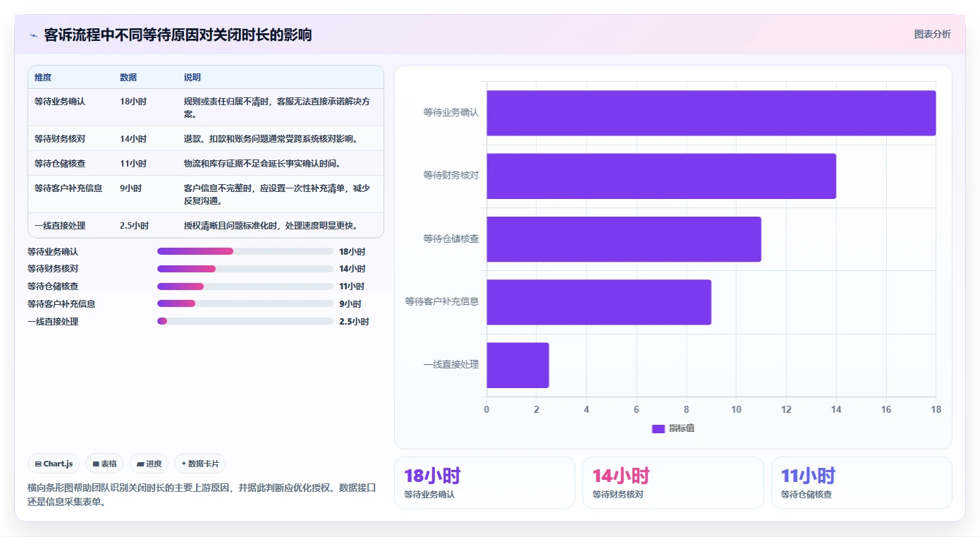Click description starting 物流和库存证据不足
This screenshot has height=537, width=980.
pos(262,164)
